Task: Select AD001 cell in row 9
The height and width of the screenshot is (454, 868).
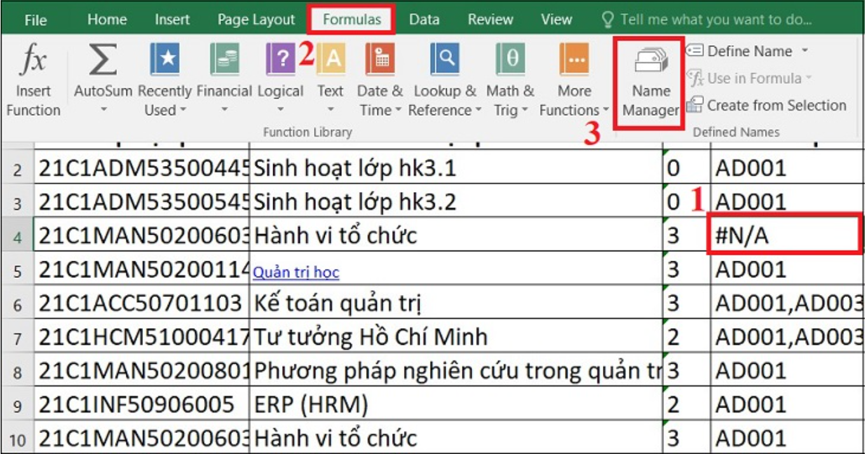Action: [x=787, y=404]
